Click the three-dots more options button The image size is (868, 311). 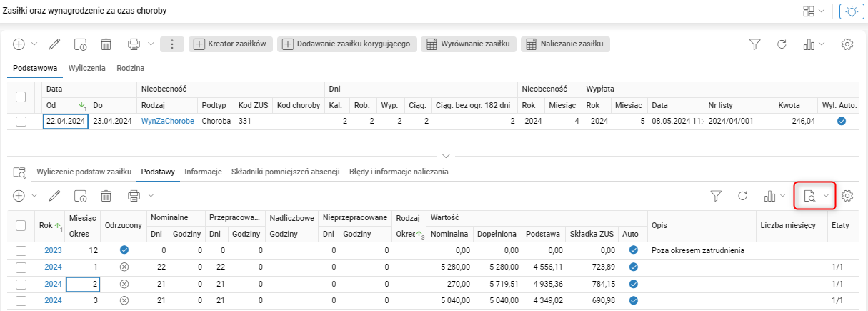tap(171, 44)
